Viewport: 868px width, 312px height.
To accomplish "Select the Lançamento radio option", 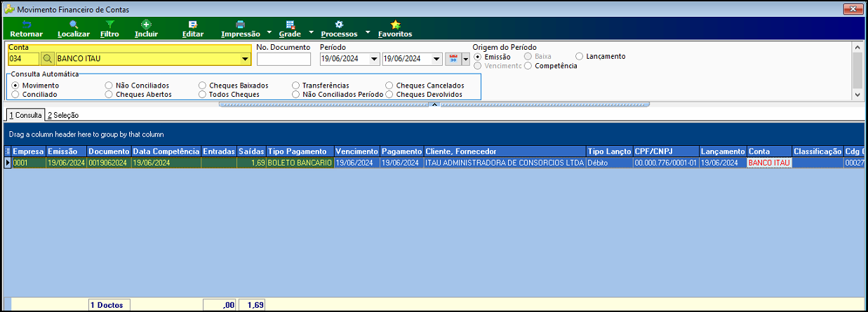I will (580, 56).
